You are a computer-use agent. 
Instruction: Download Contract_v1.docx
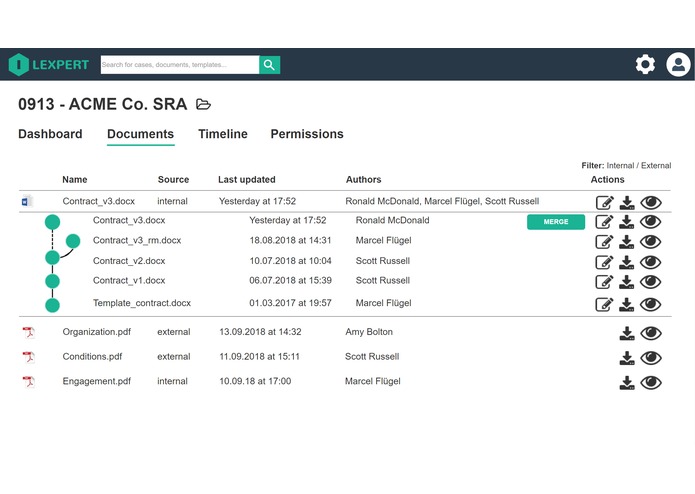[x=627, y=282]
